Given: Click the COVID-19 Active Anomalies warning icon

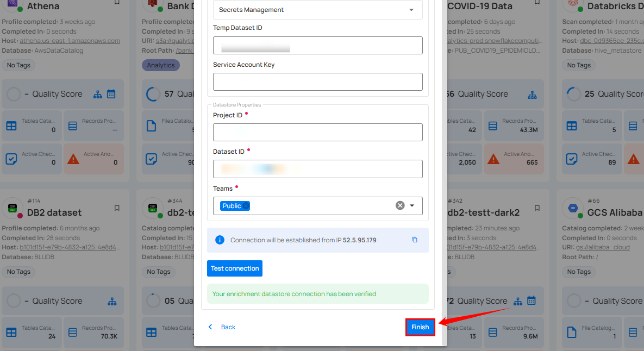Looking at the screenshot, I should click(x=493, y=159).
